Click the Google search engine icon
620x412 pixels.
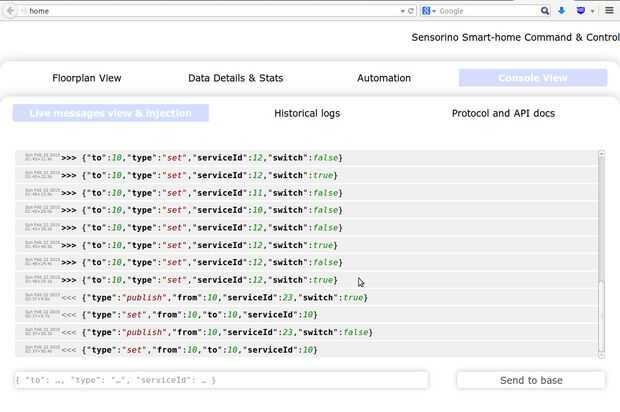coord(426,11)
